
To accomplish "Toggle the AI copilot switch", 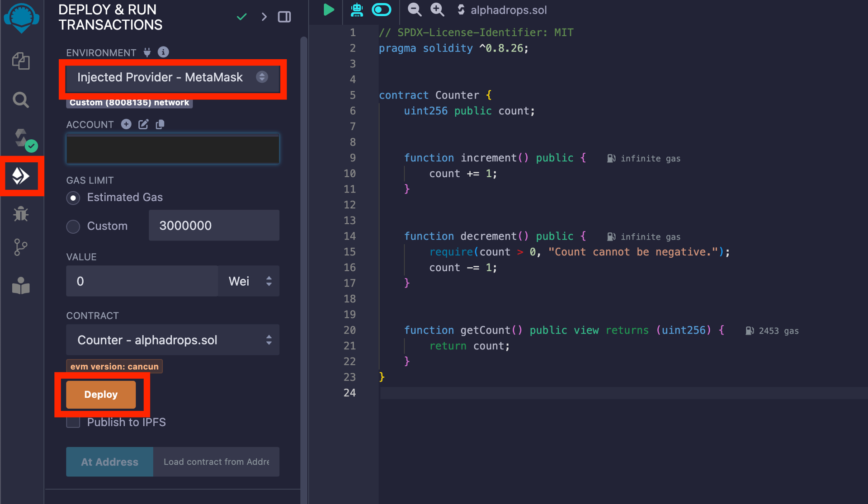I will 381,9.
